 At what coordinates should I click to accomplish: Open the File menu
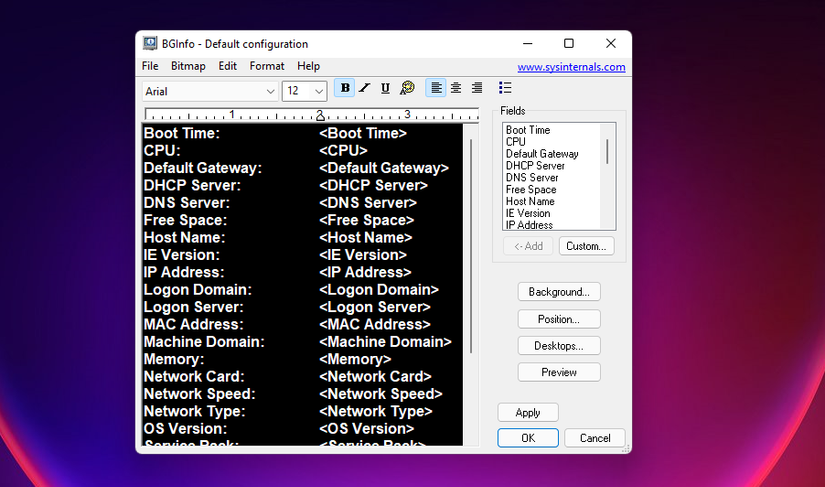[x=150, y=66]
